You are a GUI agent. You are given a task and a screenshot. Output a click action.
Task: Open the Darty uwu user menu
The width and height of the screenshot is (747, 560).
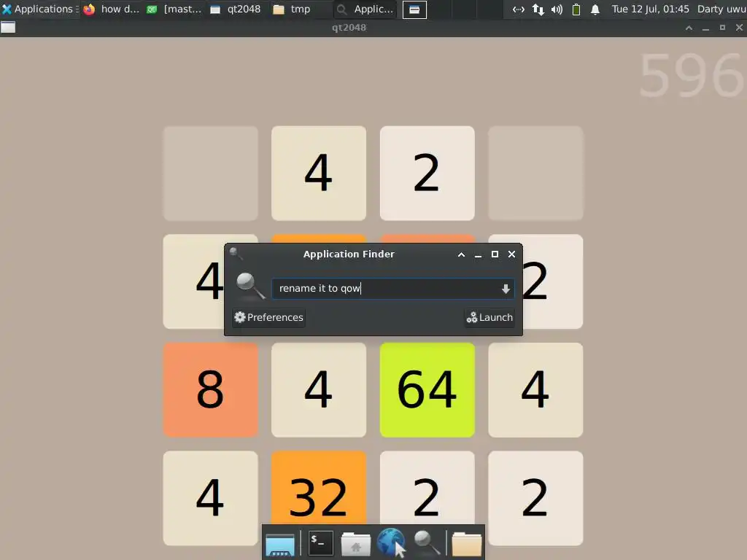pyautogui.click(x=721, y=9)
